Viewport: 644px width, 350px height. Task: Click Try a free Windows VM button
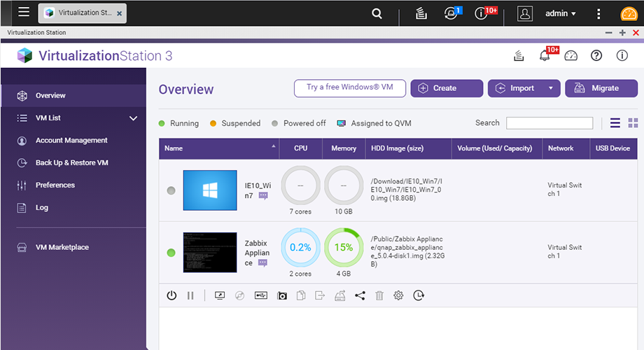click(x=350, y=88)
